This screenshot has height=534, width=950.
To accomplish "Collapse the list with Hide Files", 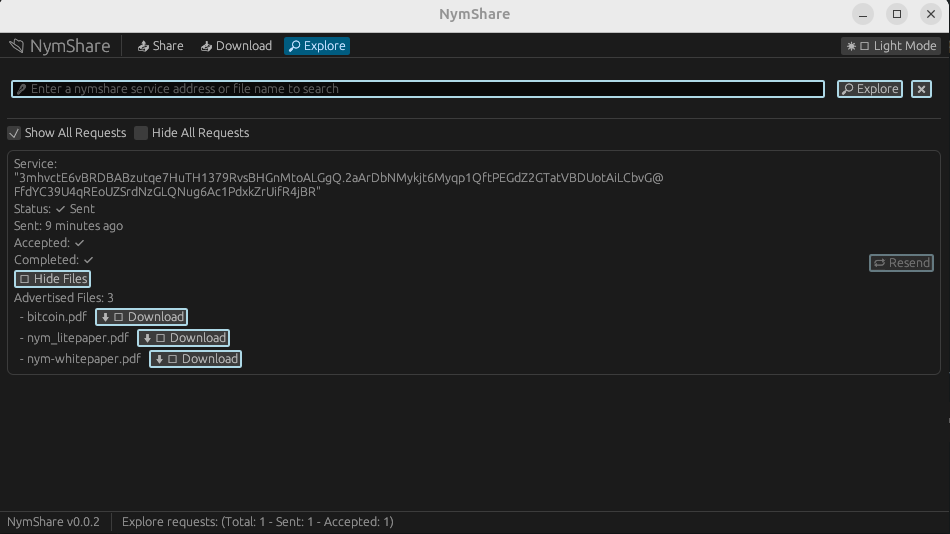I will click(x=53, y=279).
